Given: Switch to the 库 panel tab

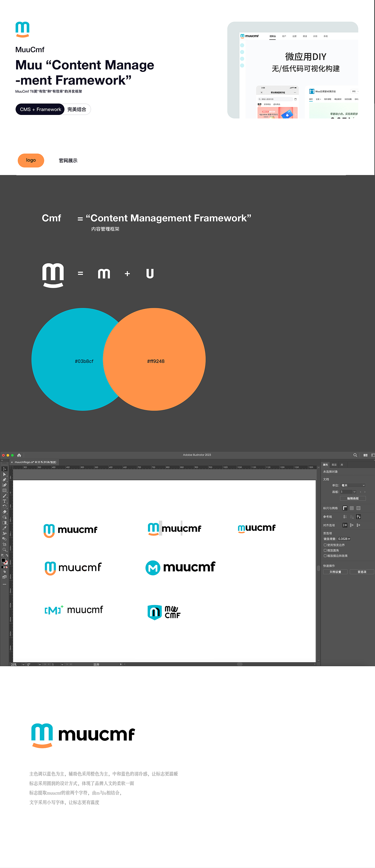Looking at the screenshot, I should point(342,465).
